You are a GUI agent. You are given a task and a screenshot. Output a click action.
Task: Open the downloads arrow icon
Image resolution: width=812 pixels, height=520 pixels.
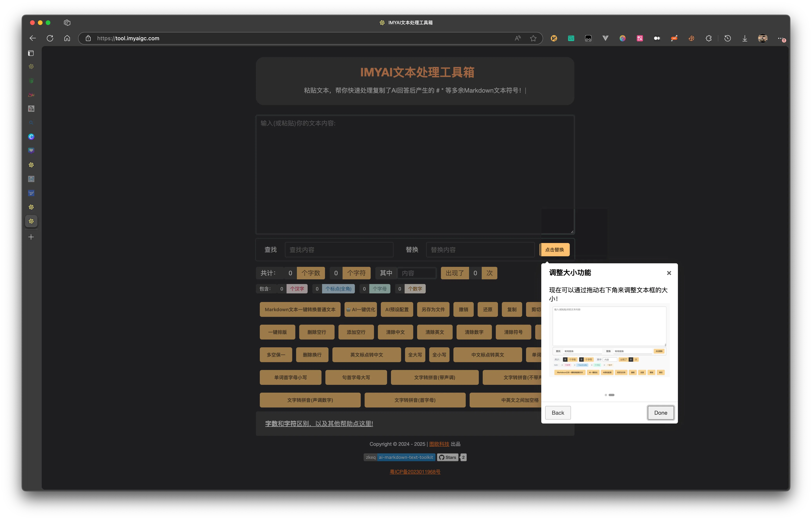click(745, 38)
